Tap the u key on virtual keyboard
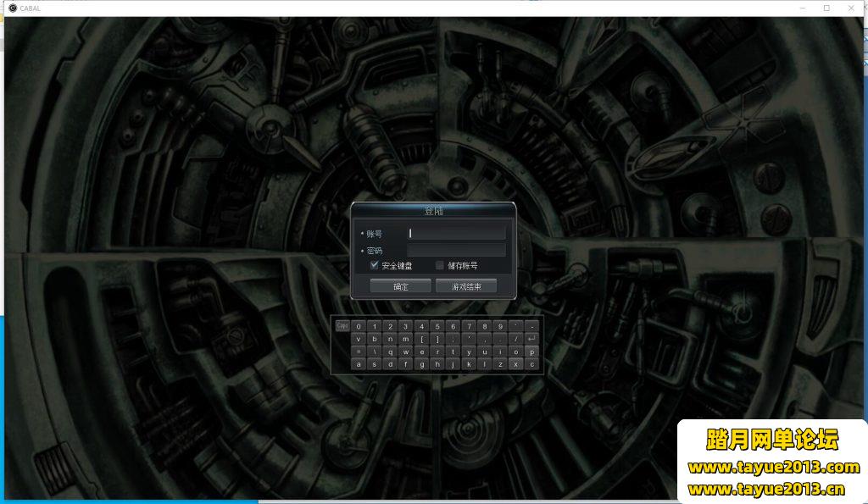Screen dimensions: 868x504 click(485, 352)
